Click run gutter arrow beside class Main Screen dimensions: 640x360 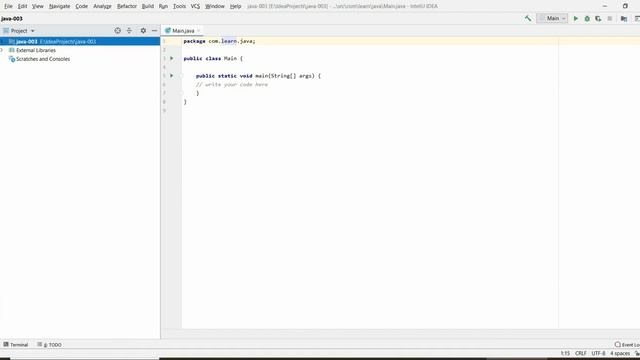[171, 58]
